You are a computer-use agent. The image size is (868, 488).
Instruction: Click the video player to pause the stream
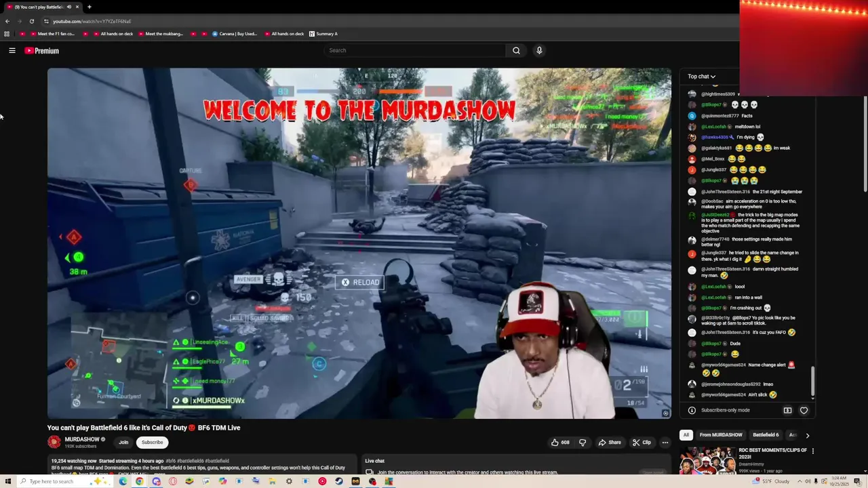(359, 243)
